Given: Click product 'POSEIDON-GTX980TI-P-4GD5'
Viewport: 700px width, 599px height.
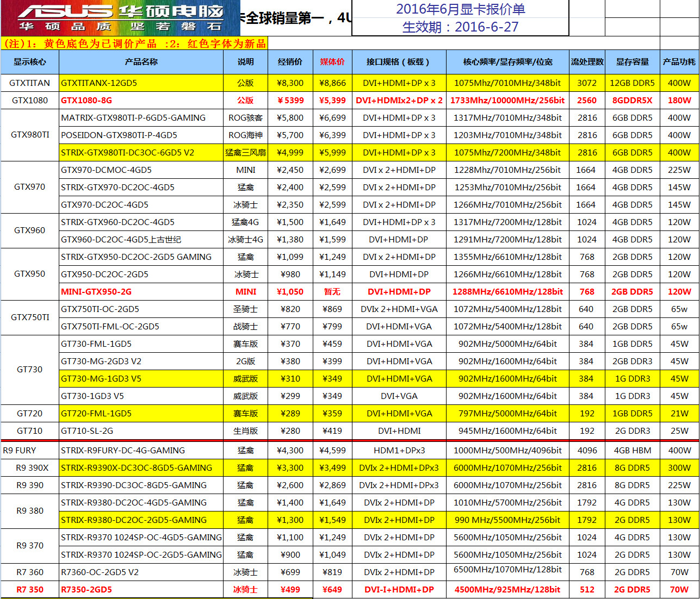Looking at the screenshot, I should (x=141, y=135).
